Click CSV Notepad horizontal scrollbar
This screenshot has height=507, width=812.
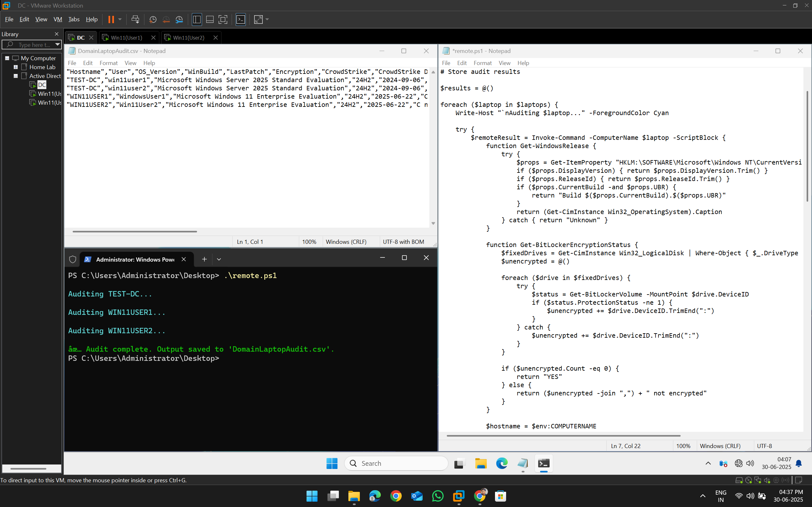pyautogui.click(x=135, y=231)
